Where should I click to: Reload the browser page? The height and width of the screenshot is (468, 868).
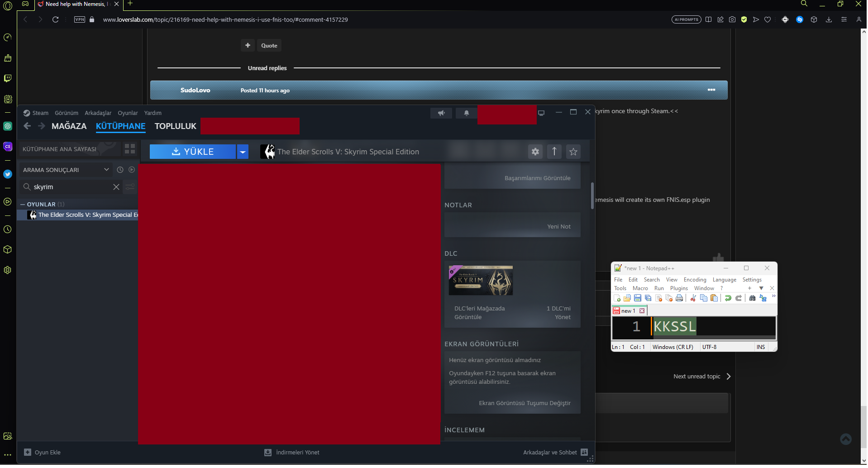coord(55,19)
